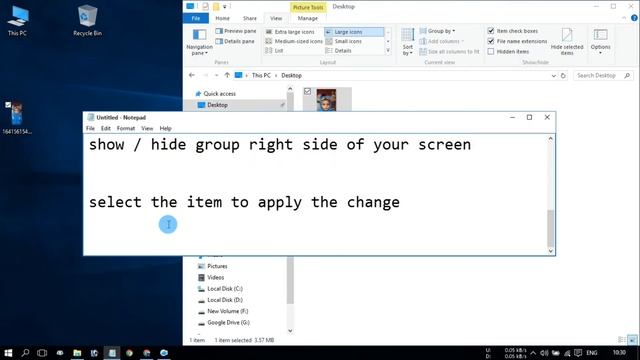This screenshot has height=360, width=640.
Task: Select the Recycle Bin desktop icon
Action: tap(87, 20)
